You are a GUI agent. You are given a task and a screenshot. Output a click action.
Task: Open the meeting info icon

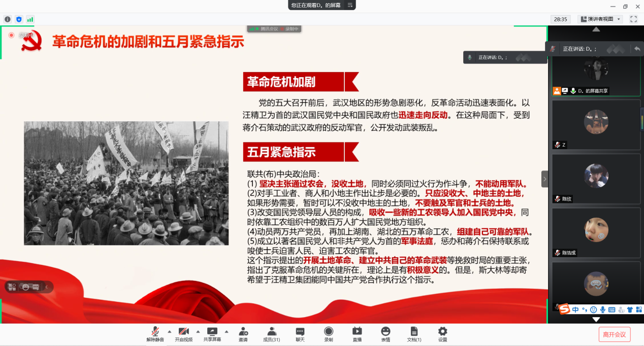pyautogui.click(x=8, y=19)
